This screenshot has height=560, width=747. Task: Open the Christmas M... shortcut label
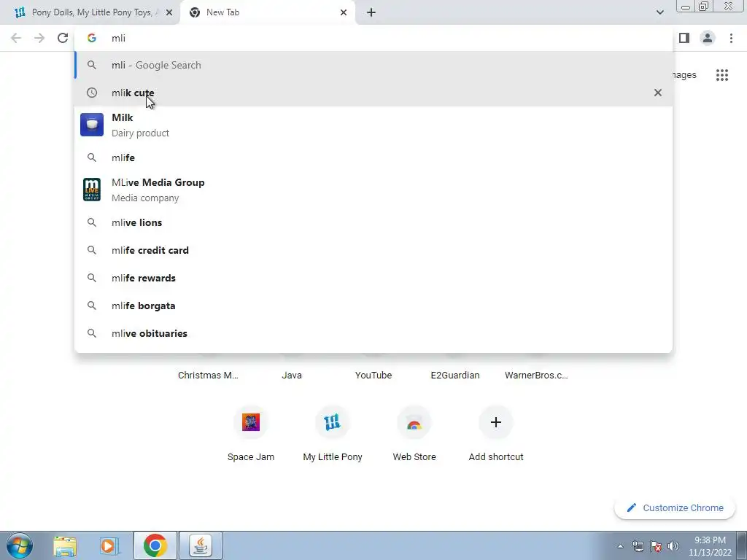(208, 376)
